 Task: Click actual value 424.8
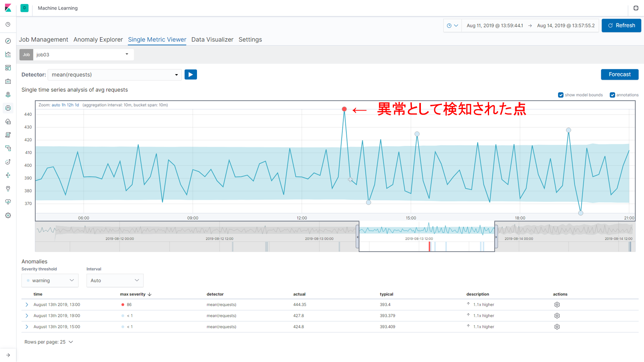point(298,327)
